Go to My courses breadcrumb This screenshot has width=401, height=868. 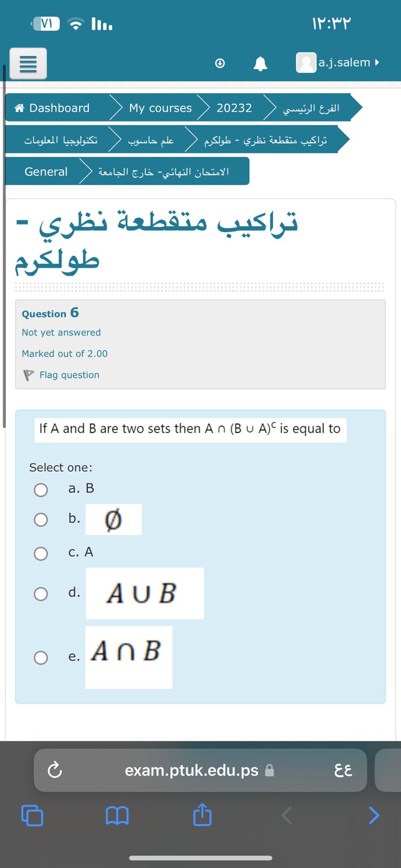(x=160, y=107)
